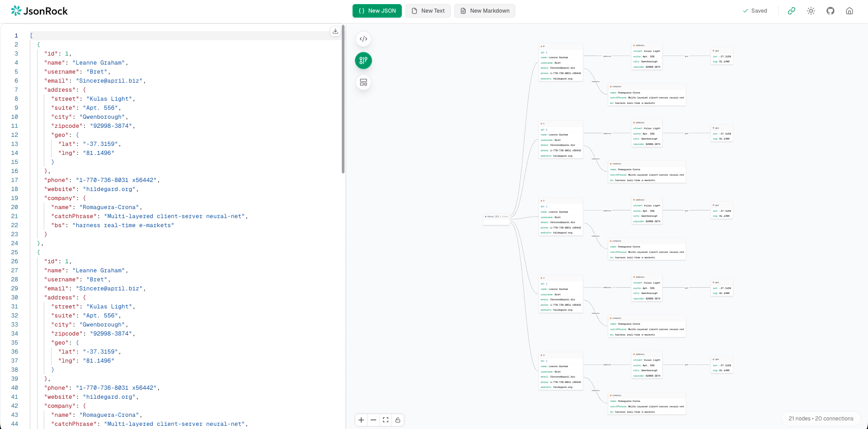Click "geo": { on line 35
The width and height of the screenshot is (868, 429).
(65, 343)
